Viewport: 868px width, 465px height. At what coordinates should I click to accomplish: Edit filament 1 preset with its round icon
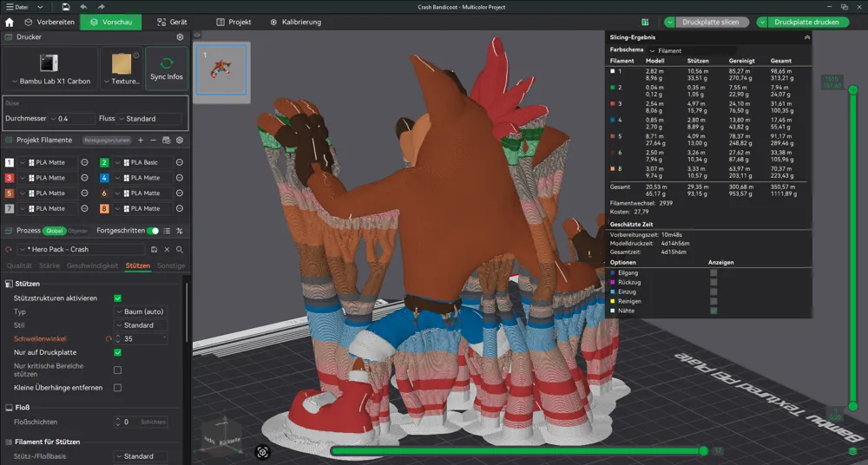coord(85,162)
